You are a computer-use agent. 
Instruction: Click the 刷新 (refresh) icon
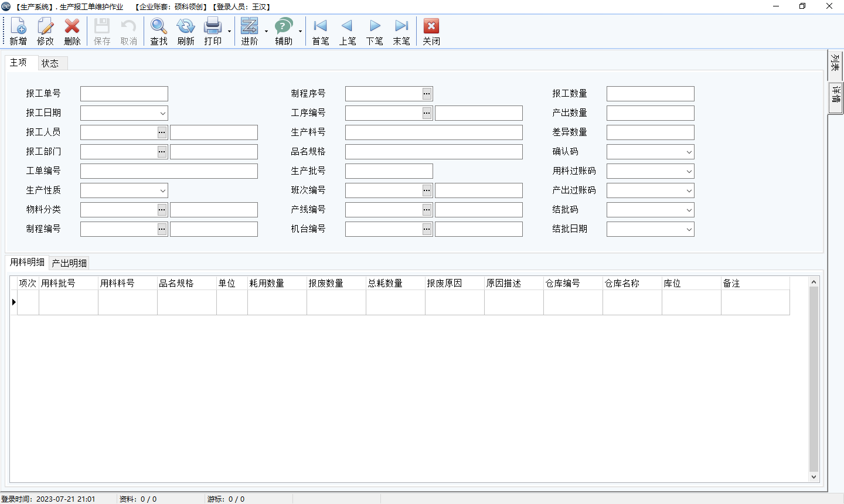186,31
